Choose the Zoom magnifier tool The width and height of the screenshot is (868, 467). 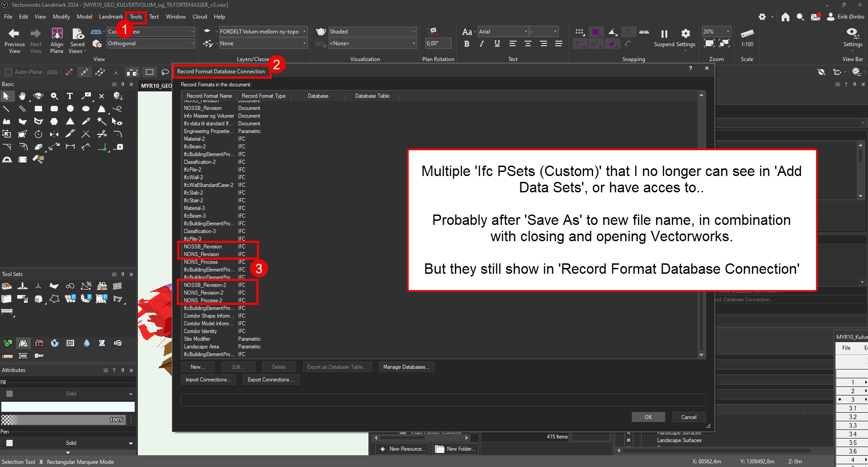click(54, 96)
